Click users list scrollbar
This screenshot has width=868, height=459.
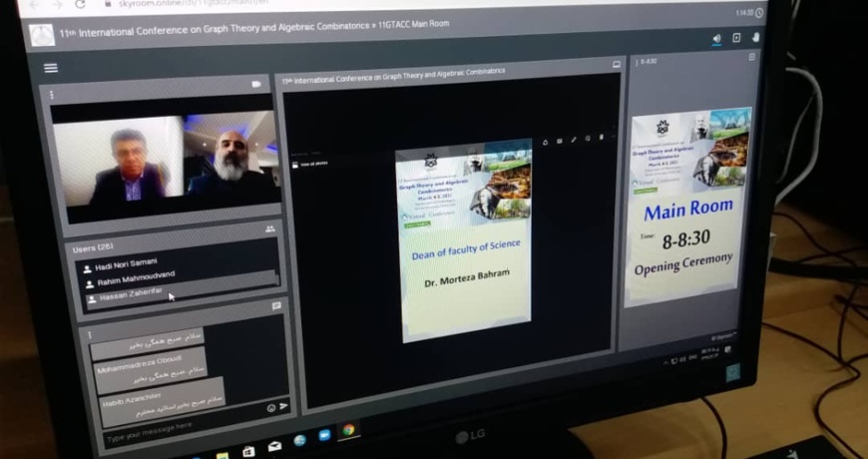pyautogui.click(x=278, y=280)
